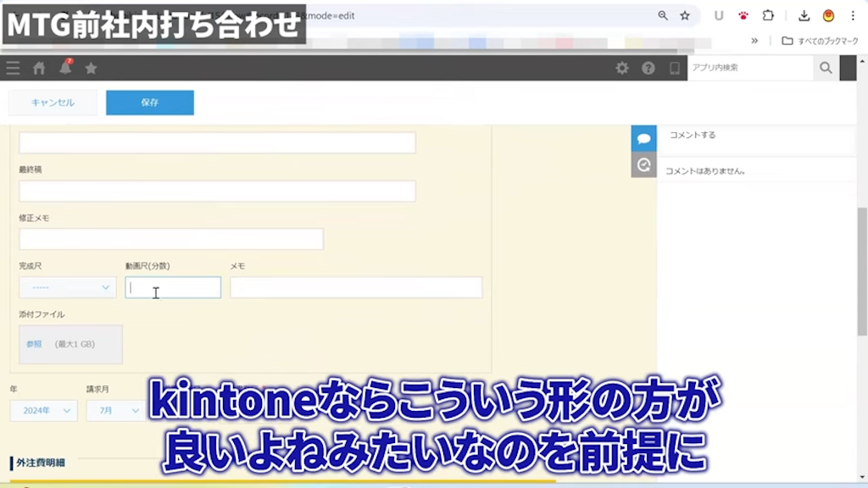Open the 7月 billing month dropdown

pos(117,410)
